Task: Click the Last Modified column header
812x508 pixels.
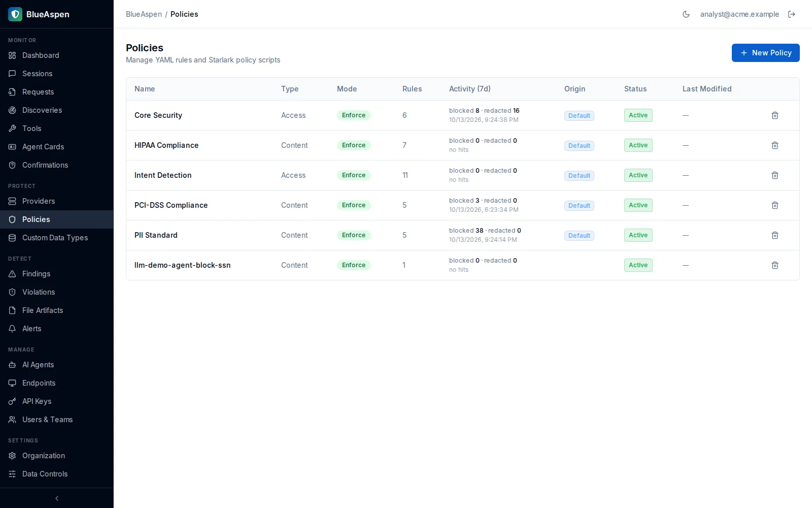Action: [707, 89]
